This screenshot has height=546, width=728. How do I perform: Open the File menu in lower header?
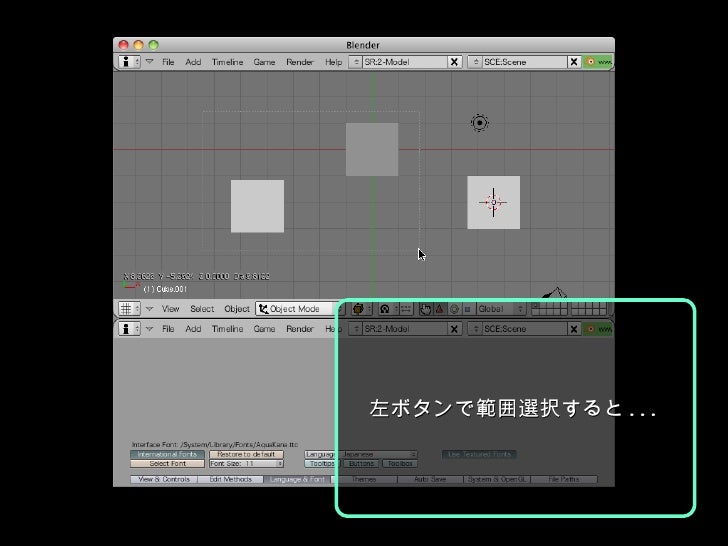pyautogui.click(x=168, y=329)
